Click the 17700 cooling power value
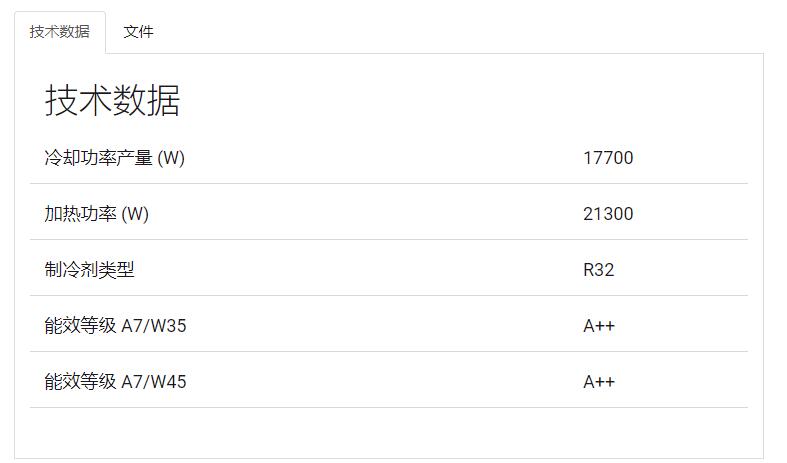The image size is (787, 463). click(x=608, y=158)
